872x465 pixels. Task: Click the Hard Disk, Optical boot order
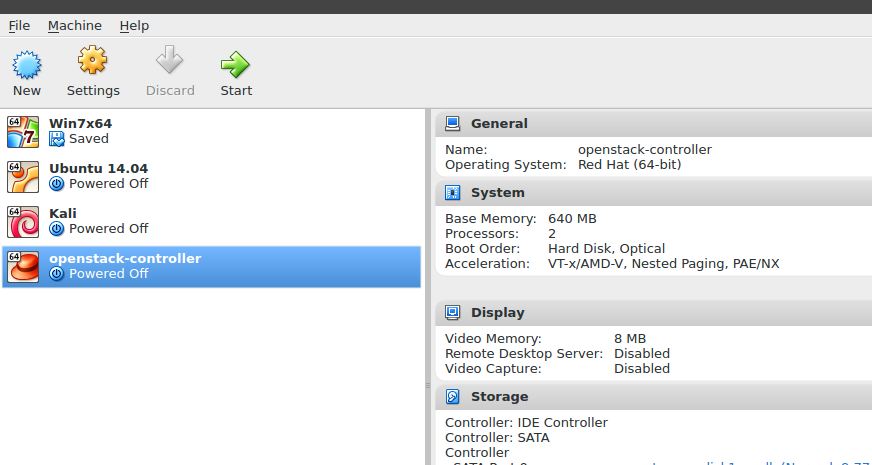[x=606, y=249]
